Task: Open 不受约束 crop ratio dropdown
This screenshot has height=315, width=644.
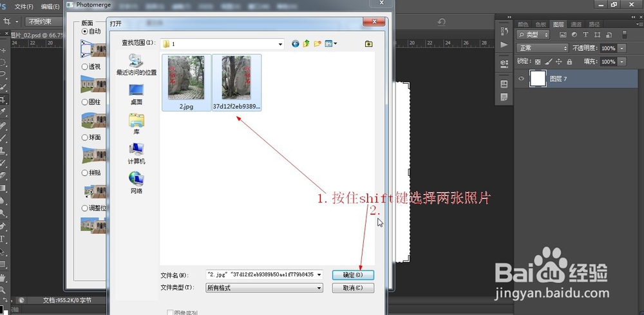Action: [44, 21]
